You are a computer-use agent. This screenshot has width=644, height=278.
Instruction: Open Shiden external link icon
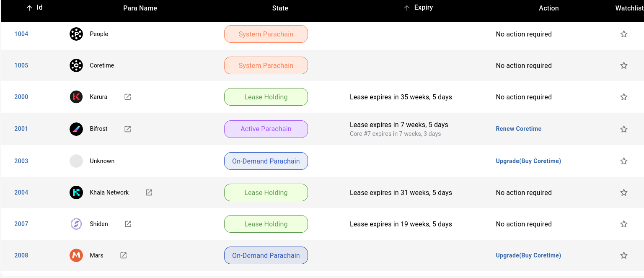[x=128, y=224]
